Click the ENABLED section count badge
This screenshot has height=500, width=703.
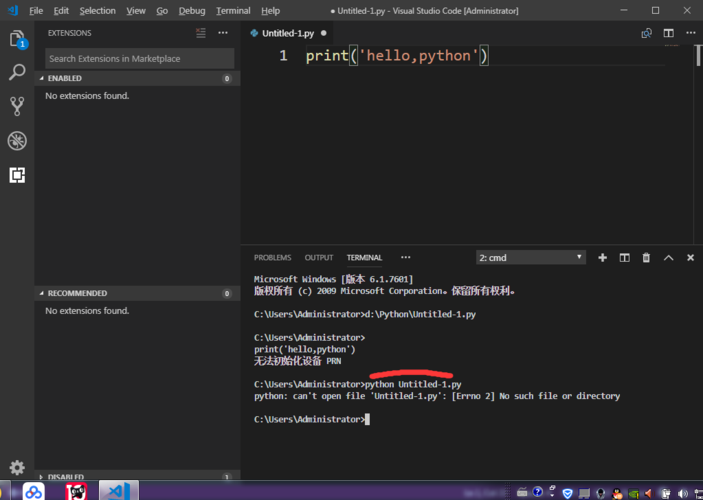[x=227, y=78]
